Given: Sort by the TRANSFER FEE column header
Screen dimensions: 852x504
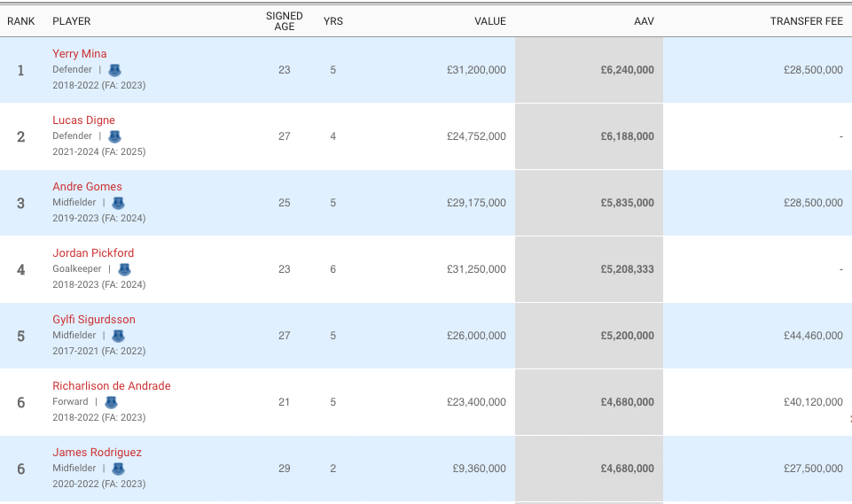Looking at the screenshot, I should (806, 21).
